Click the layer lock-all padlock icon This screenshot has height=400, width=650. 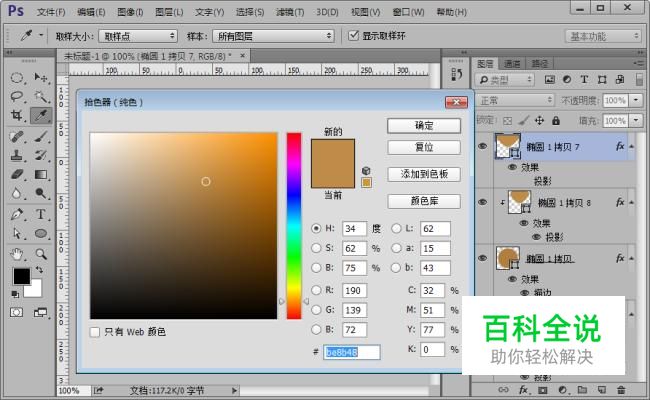[556, 121]
